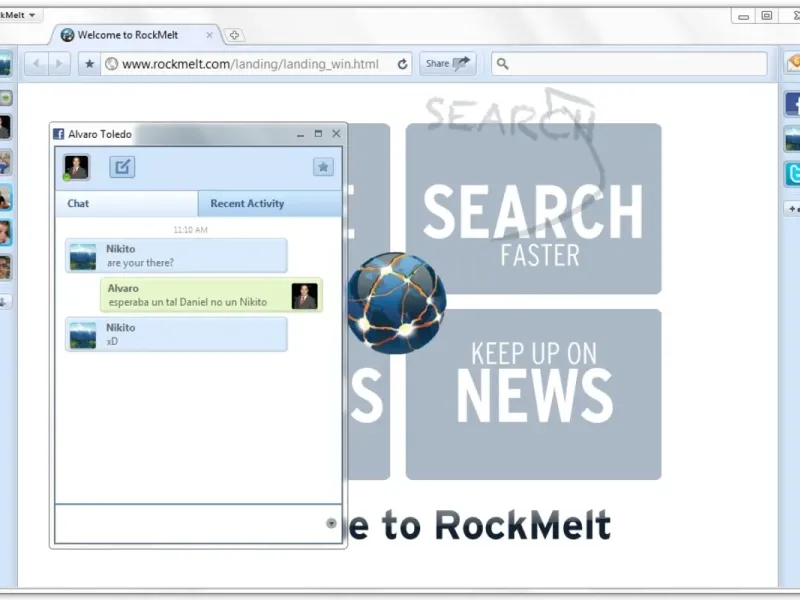Open a new tab with plus button
This screenshot has width=800, height=600.
coord(234,35)
